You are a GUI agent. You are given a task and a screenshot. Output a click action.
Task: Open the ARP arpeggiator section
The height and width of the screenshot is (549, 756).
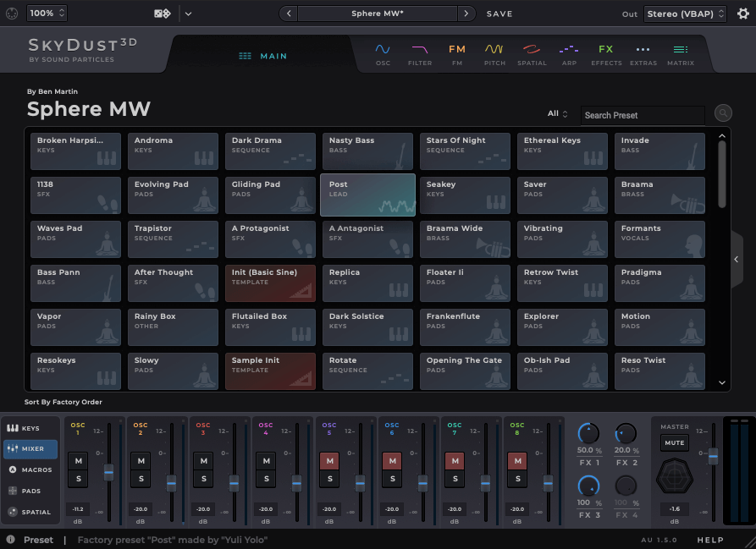pos(569,54)
